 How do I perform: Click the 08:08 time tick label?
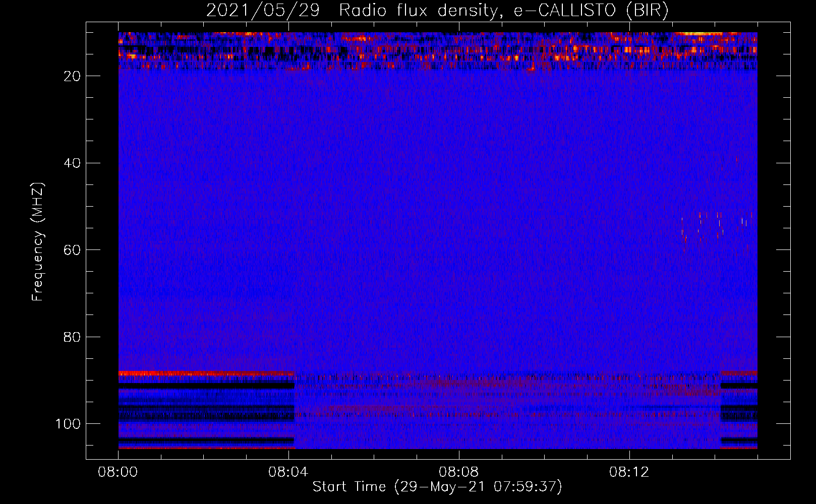pos(459,472)
